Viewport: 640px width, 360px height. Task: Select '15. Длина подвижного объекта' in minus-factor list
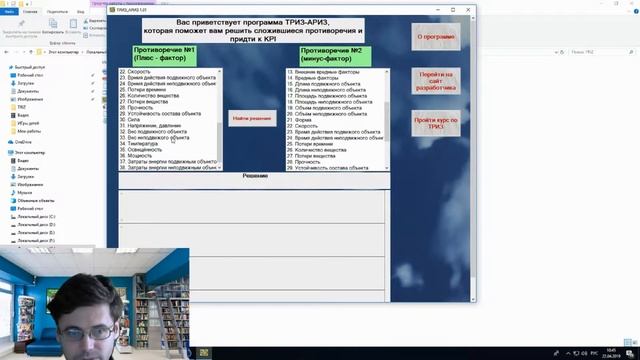tap(324, 84)
